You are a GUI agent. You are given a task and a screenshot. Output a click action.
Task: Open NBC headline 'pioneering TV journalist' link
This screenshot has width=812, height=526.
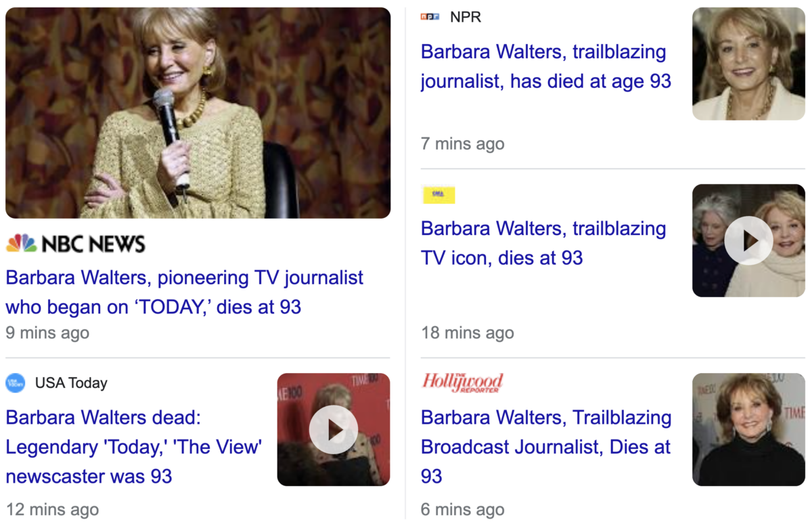click(x=185, y=292)
